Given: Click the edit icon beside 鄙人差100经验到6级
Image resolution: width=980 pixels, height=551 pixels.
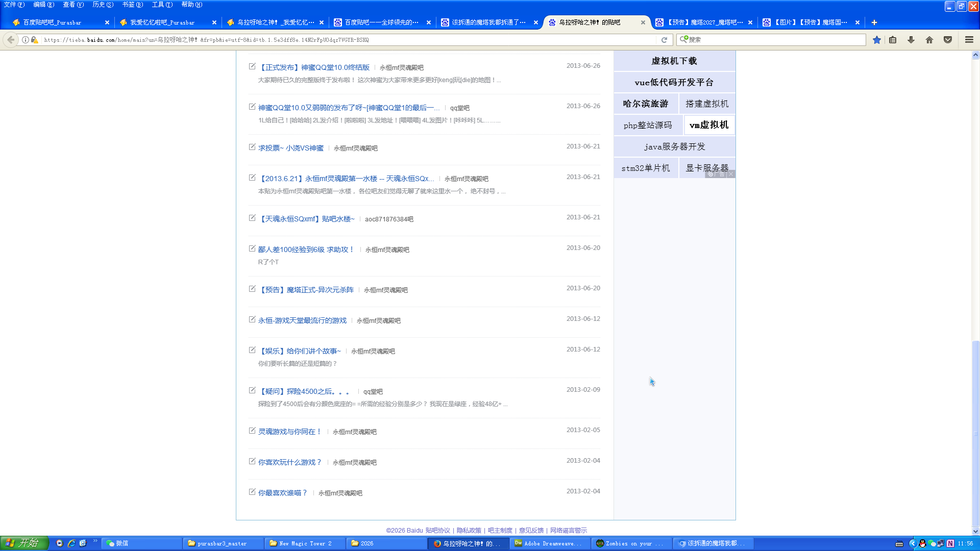Looking at the screenshot, I should (252, 248).
